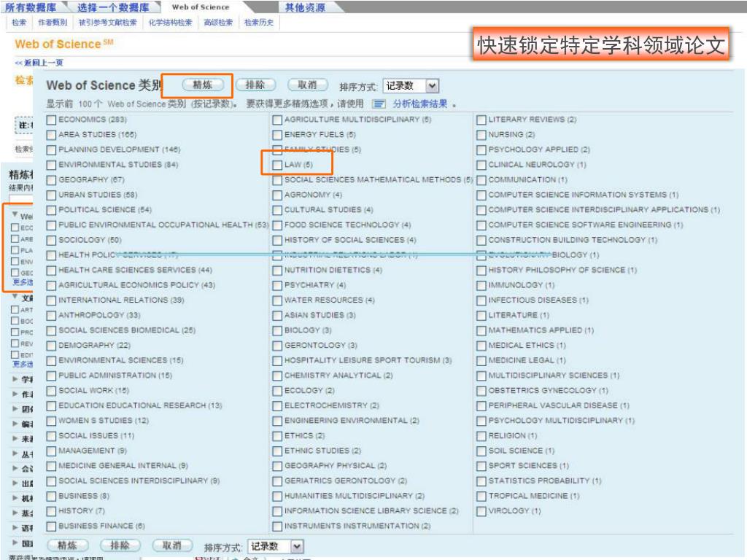Open 化学结构检索 menu item
The image size is (747, 560).
coord(170,23)
